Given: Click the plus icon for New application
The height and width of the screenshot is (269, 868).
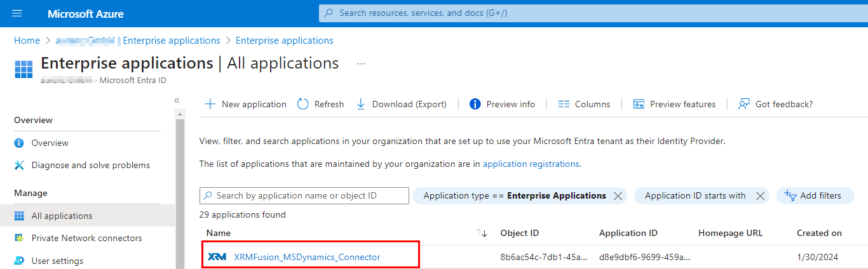Looking at the screenshot, I should coord(210,104).
